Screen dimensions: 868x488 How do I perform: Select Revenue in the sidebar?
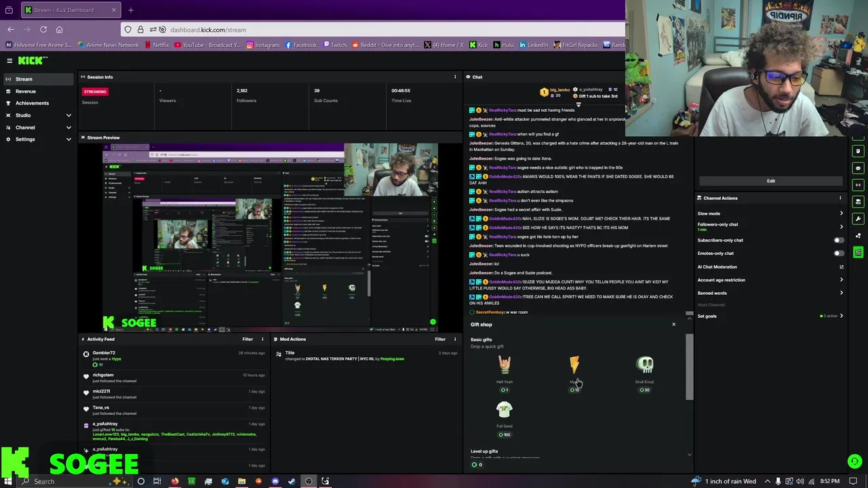tap(37, 91)
